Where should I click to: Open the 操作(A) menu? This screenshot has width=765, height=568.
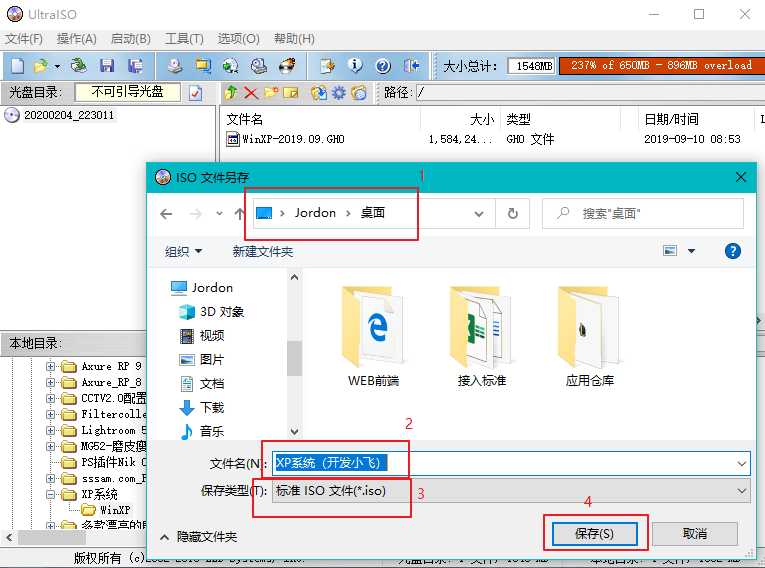click(77, 39)
